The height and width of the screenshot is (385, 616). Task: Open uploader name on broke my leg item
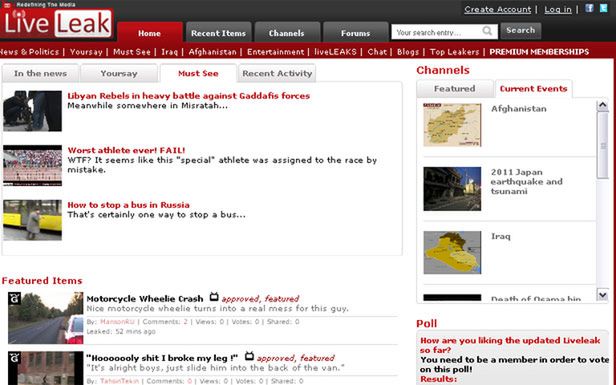coord(119,381)
